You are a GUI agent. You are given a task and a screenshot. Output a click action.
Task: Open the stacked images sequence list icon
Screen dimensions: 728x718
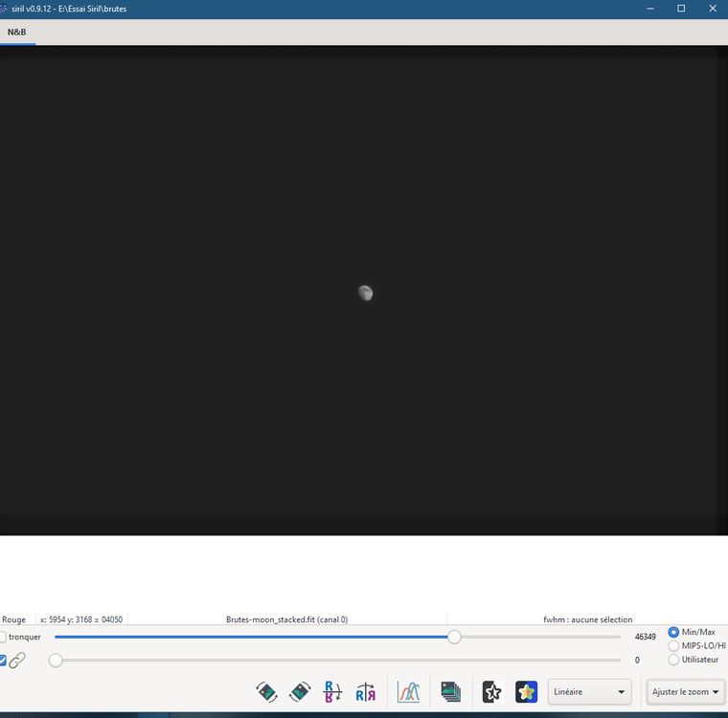(451, 692)
